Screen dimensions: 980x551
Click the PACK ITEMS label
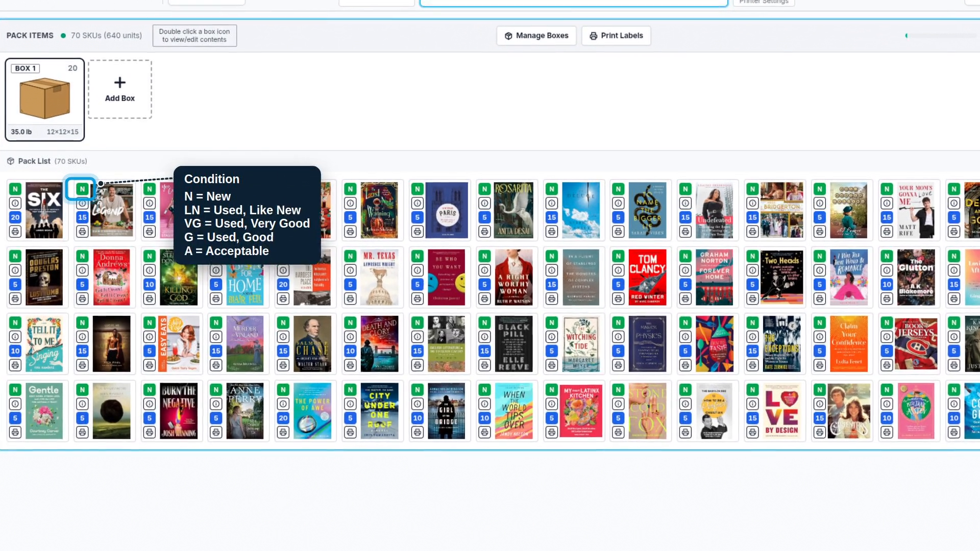click(x=30, y=36)
